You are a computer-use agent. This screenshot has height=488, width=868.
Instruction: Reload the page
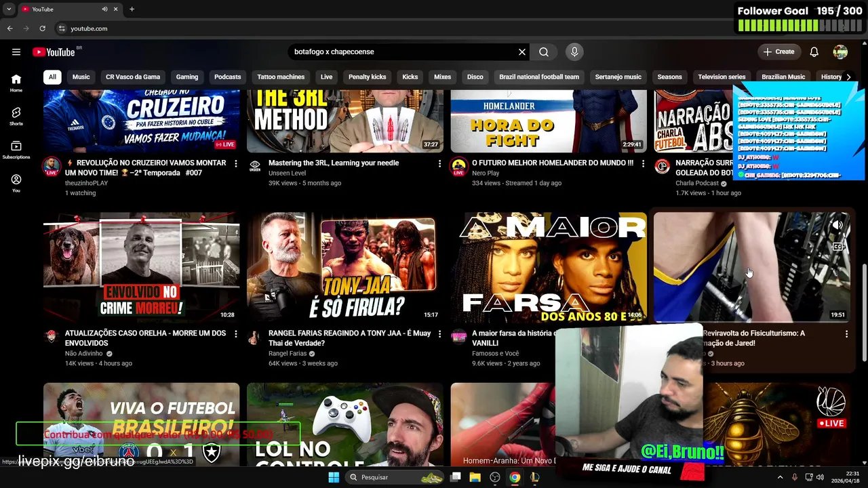coord(42,28)
